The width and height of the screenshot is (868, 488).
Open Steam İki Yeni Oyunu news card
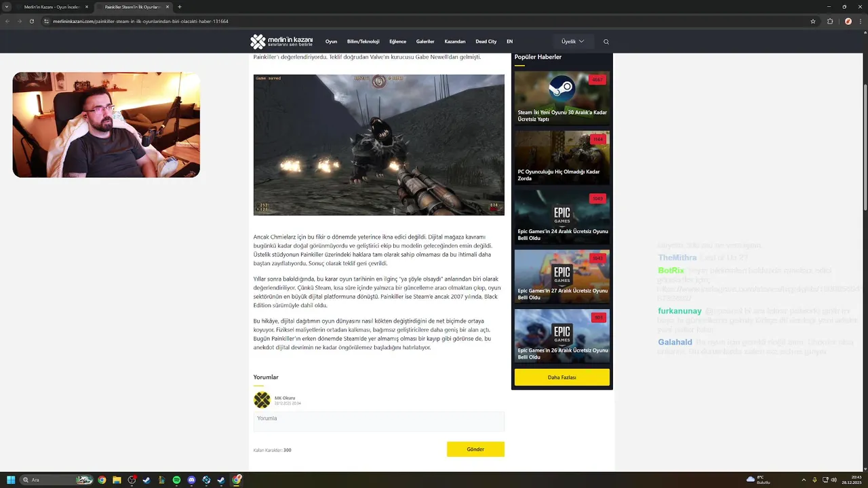[x=562, y=98]
